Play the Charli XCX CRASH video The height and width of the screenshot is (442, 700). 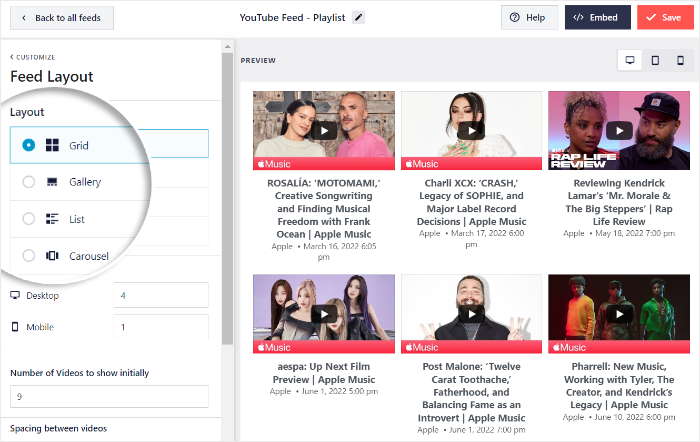(x=471, y=131)
